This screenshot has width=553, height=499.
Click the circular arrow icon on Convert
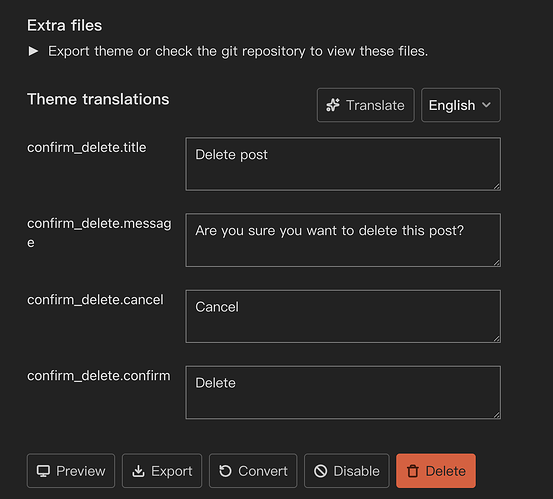click(x=225, y=471)
